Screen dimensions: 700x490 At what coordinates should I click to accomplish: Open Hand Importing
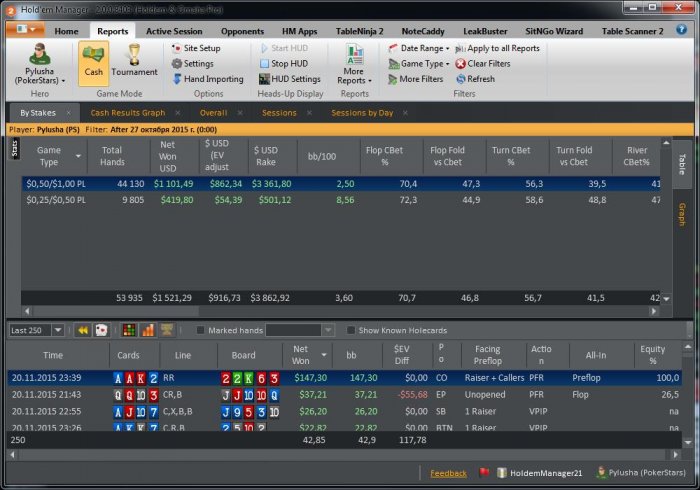208,79
